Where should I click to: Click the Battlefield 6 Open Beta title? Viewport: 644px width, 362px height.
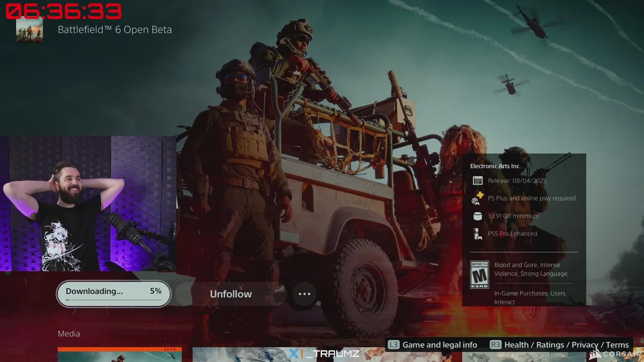point(115,30)
